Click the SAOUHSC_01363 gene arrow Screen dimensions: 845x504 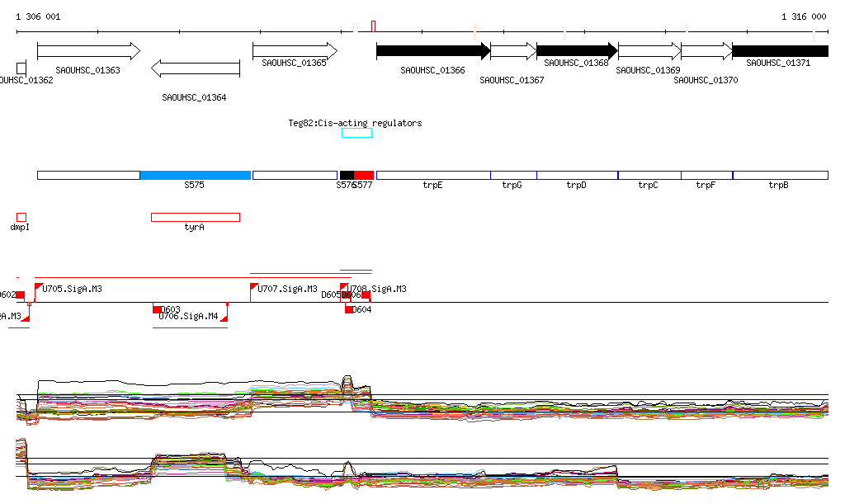pyautogui.click(x=87, y=51)
